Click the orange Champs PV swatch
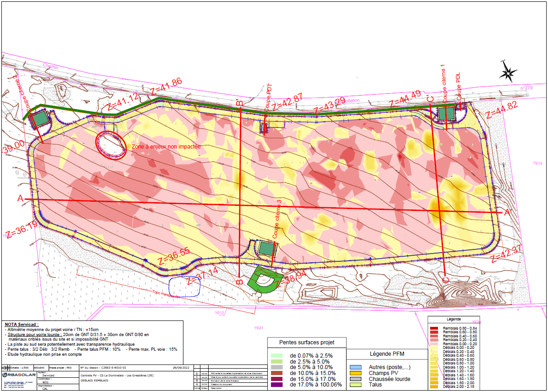Image resolution: width=548 pixels, height=392 pixels. (355, 373)
